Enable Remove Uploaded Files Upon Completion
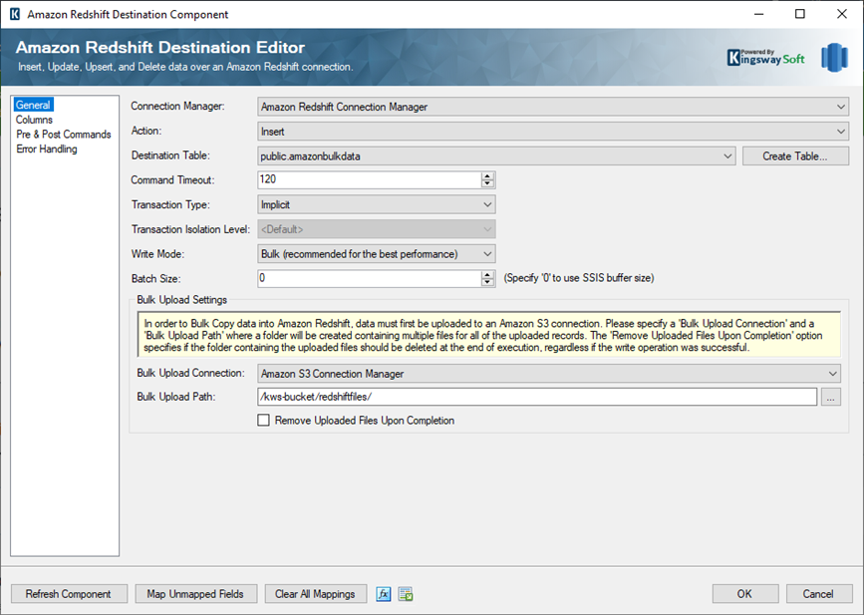The image size is (864, 616). pos(263,421)
